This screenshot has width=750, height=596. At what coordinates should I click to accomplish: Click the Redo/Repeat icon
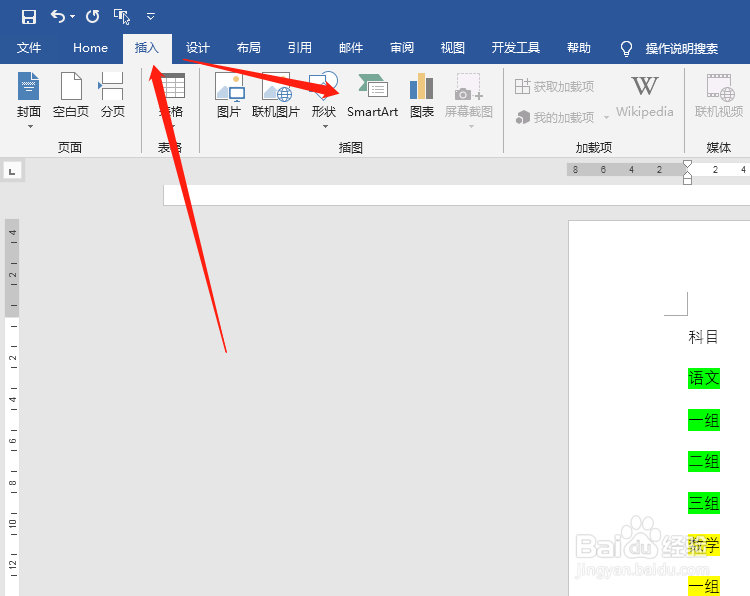point(92,17)
